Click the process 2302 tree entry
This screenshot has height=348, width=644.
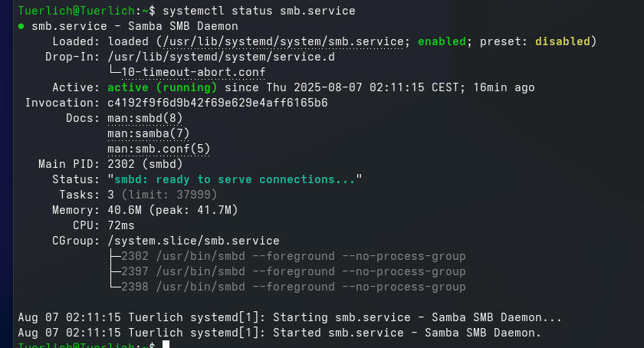293,256
